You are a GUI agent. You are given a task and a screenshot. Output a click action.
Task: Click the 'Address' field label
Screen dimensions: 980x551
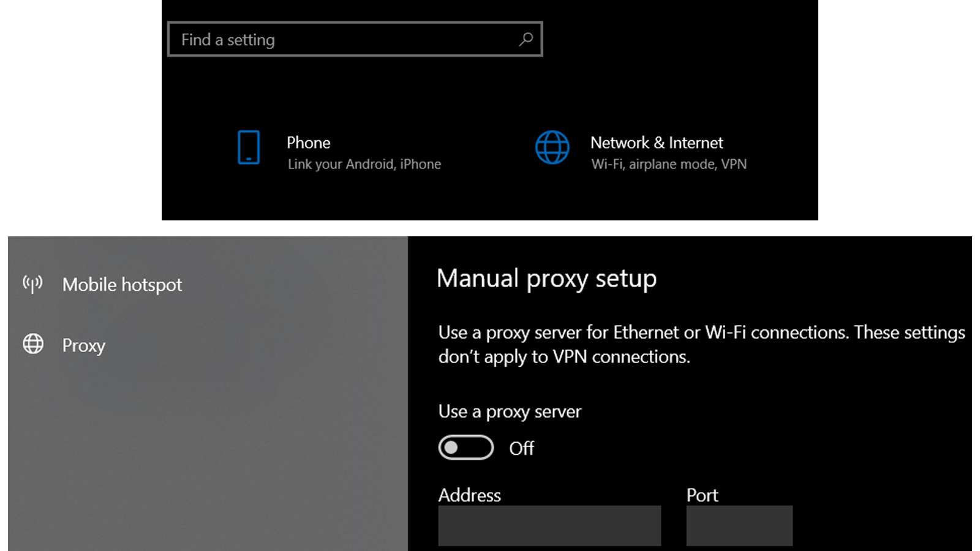pos(470,495)
